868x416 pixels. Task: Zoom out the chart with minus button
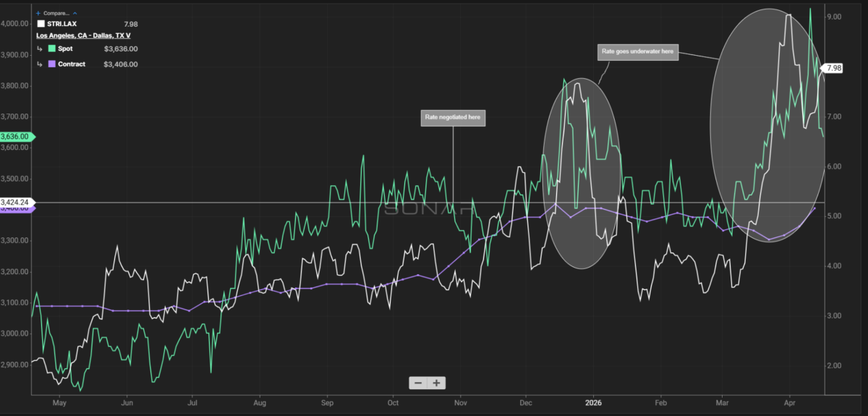[x=418, y=383]
